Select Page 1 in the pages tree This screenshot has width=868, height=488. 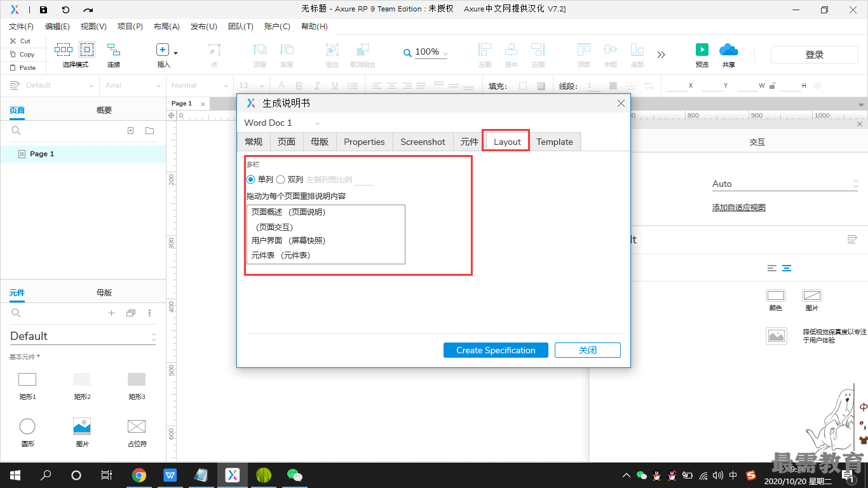(x=83, y=154)
